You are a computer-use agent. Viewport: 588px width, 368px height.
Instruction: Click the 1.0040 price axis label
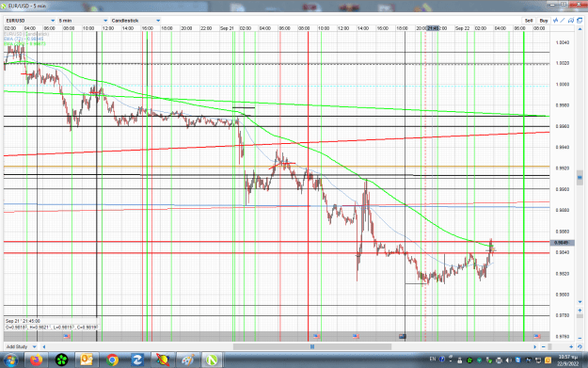tap(562, 42)
